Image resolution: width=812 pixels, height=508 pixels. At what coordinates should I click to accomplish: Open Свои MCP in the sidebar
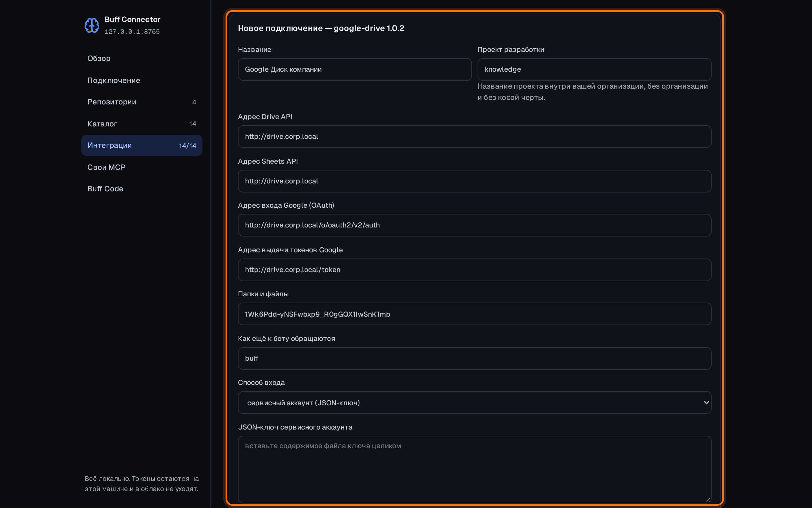click(x=142, y=167)
